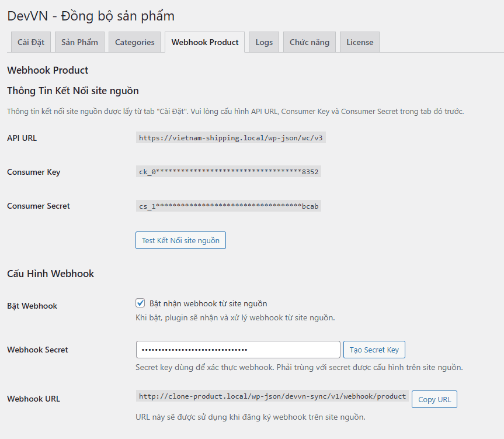
Task: Click the masked Consumer Secret value
Action: (228, 206)
